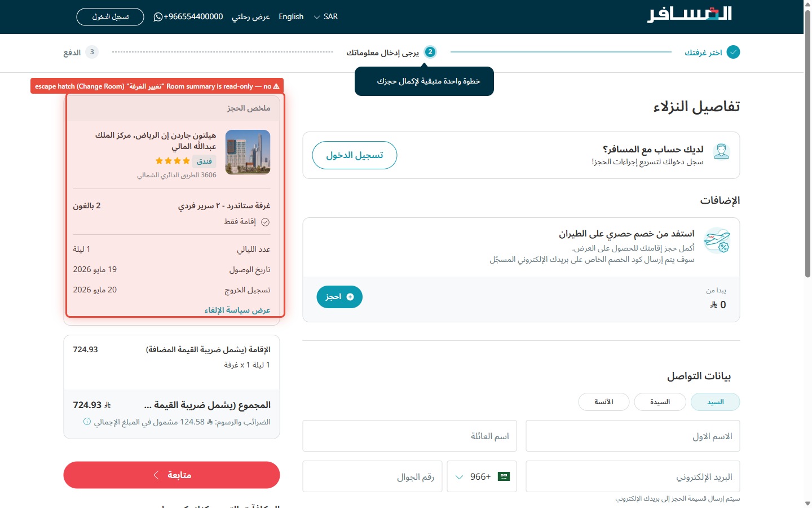Click the WhatsApp icon beside the phone number
Viewport: 812px width, 508px height.
[x=158, y=17]
